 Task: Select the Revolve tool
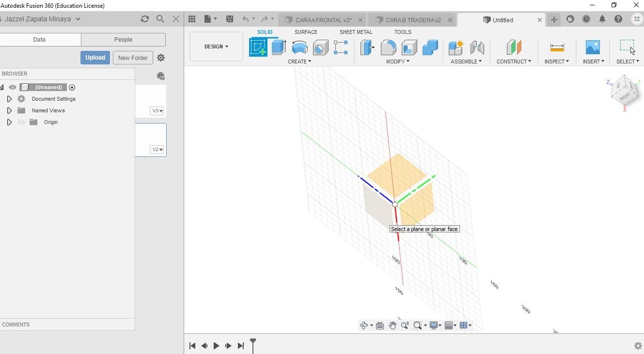point(299,47)
